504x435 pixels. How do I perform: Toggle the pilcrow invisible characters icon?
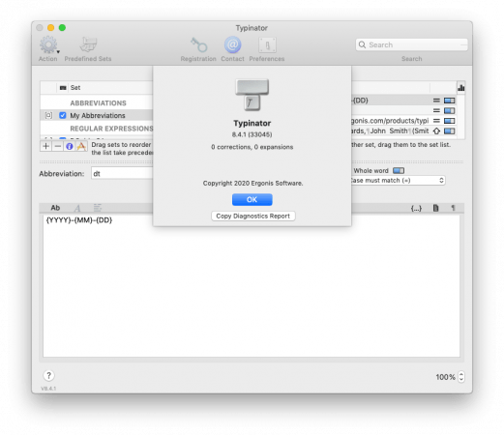[x=453, y=208]
